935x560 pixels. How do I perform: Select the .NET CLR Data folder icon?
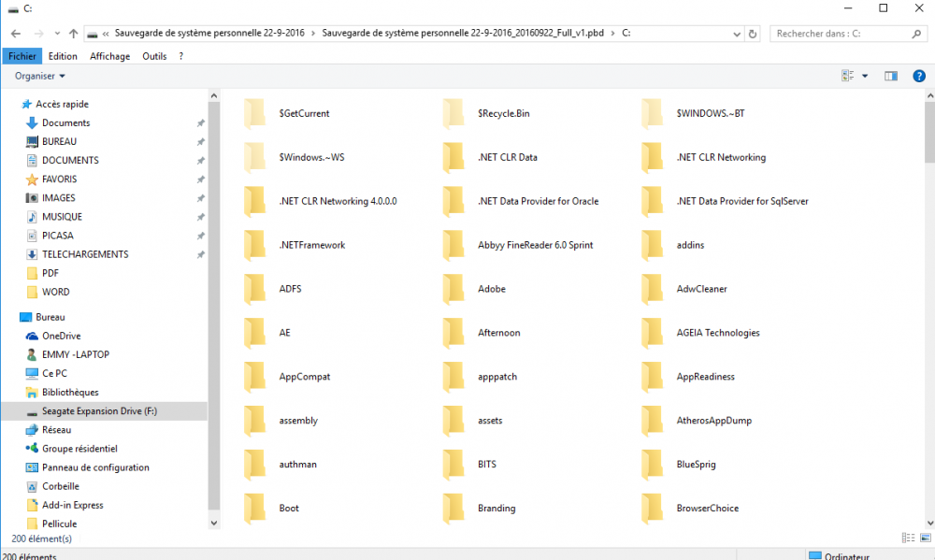pos(453,157)
